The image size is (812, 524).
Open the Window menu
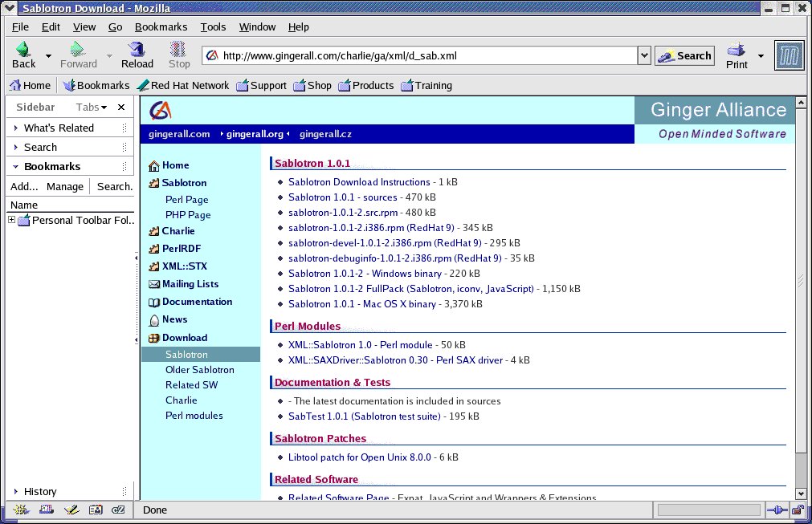click(x=257, y=27)
